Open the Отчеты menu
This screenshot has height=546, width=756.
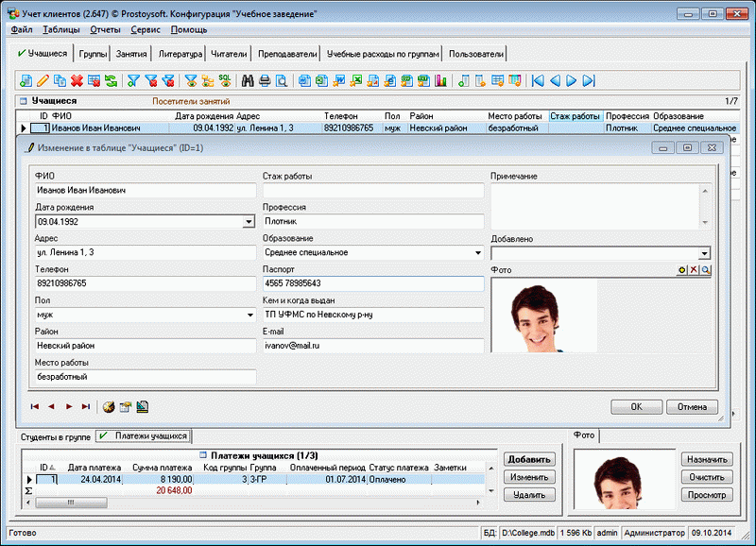click(104, 30)
